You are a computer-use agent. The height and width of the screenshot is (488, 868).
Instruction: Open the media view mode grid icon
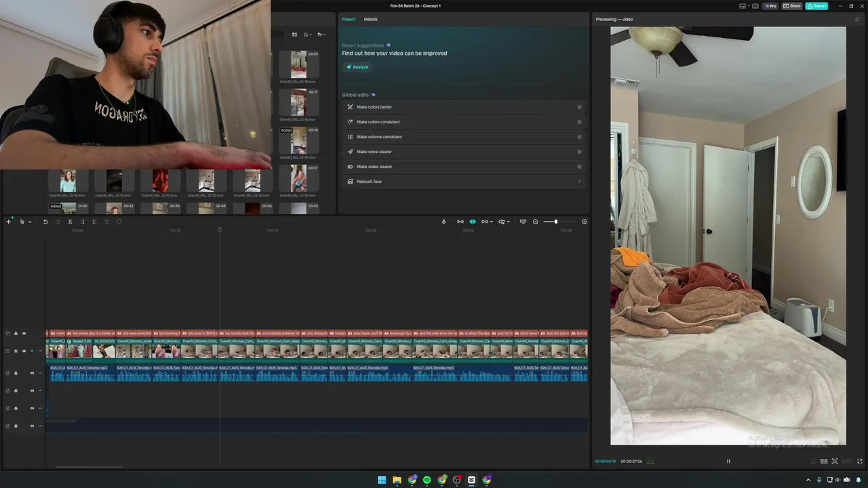click(x=294, y=35)
